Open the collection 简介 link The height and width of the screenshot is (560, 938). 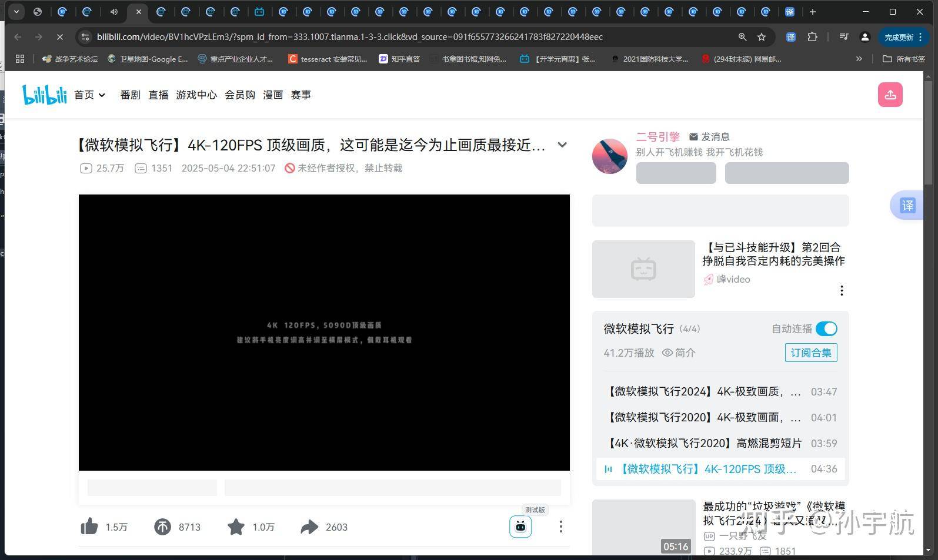click(679, 353)
